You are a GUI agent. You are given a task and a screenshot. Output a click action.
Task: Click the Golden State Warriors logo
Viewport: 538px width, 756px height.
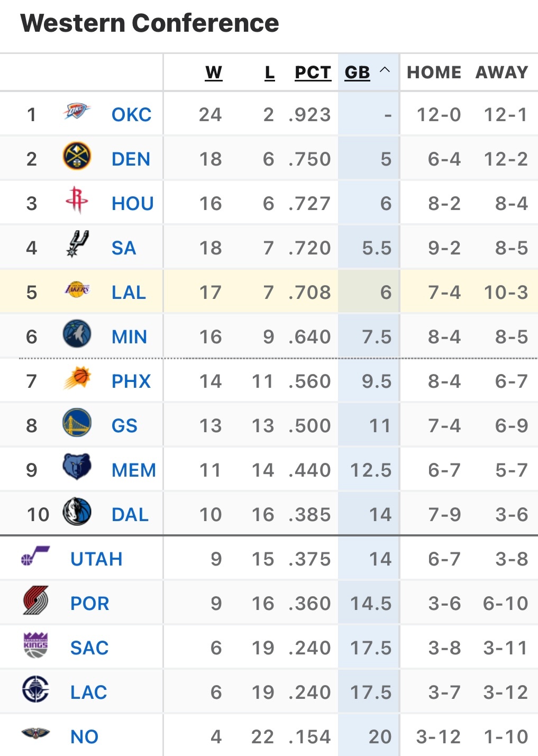[x=77, y=423]
